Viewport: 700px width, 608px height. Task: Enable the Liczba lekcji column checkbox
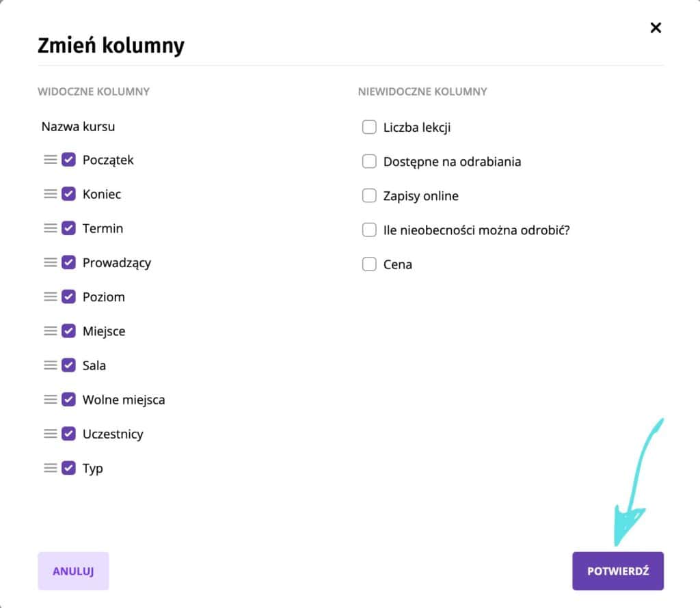(x=369, y=127)
